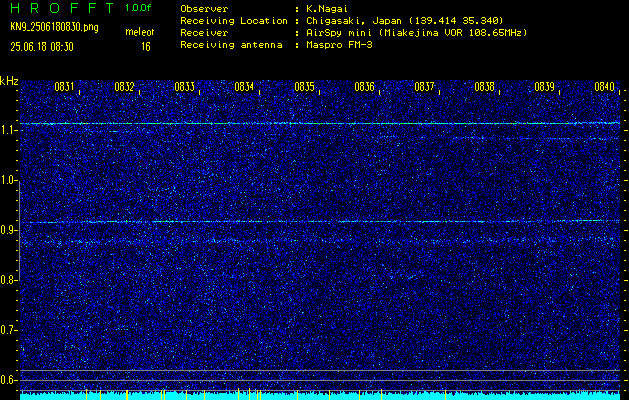Click the meteor counter label
The height and width of the screenshot is (400, 629).
click(140, 32)
